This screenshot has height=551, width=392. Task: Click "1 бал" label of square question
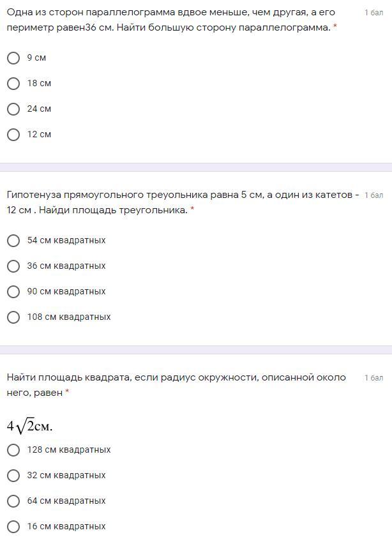[x=373, y=378]
